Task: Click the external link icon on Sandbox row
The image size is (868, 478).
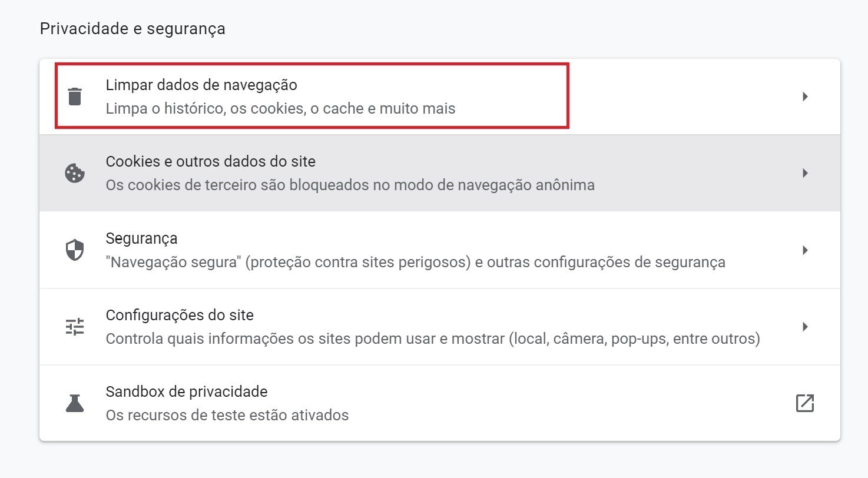Action: coord(804,403)
